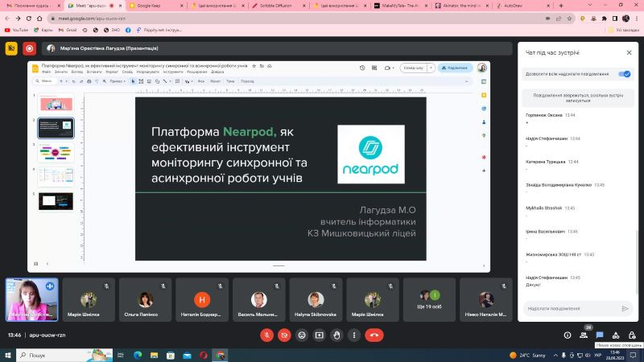Screen dimensions: 644x362
Task: Open version history clock icon in Slides
Action: 362,68
